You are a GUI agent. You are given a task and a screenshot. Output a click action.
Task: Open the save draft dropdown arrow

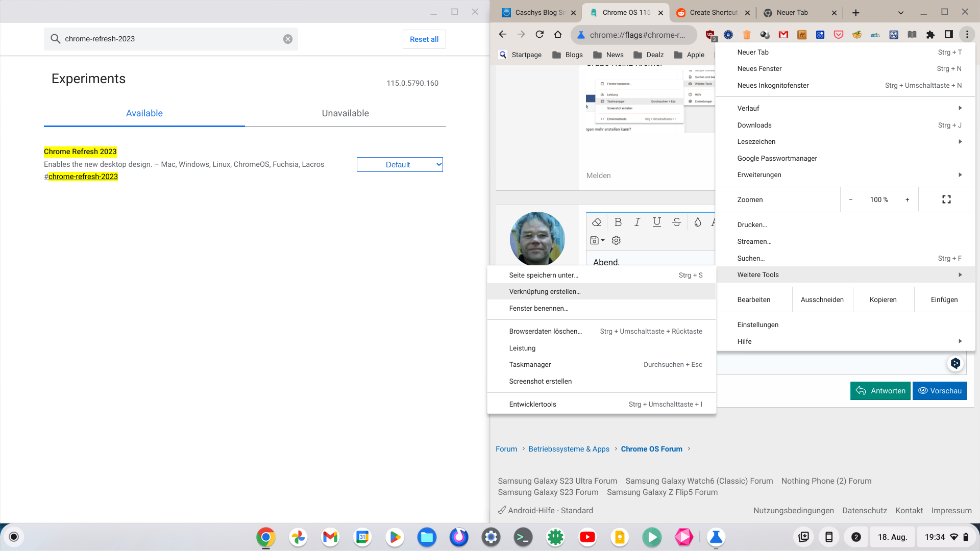click(603, 240)
